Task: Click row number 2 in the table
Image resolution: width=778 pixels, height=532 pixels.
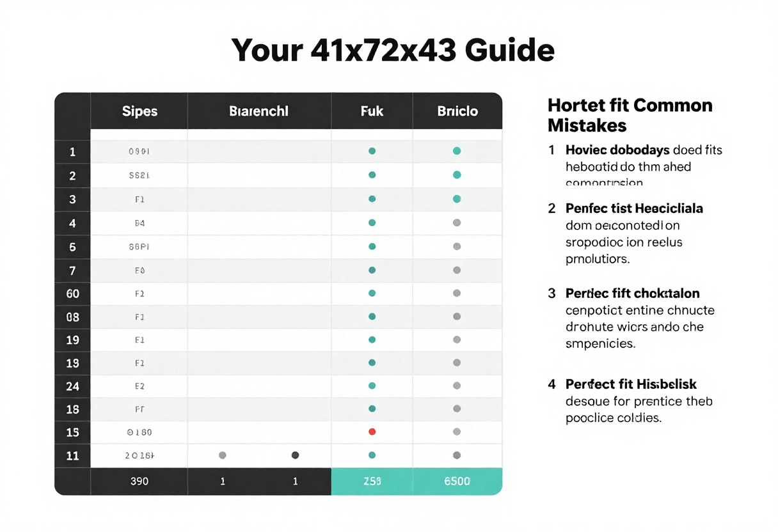Action: tap(73, 176)
